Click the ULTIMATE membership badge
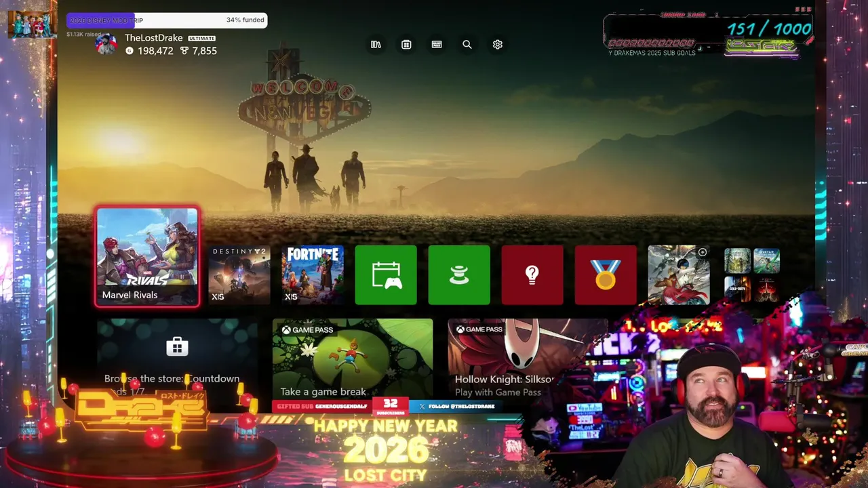Viewport: 868px width, 488px height. pyautogui.click(x=201, y=39)
